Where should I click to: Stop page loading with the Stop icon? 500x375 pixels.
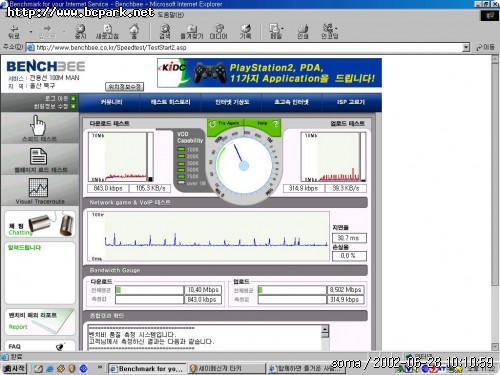[x=80, y=32]
